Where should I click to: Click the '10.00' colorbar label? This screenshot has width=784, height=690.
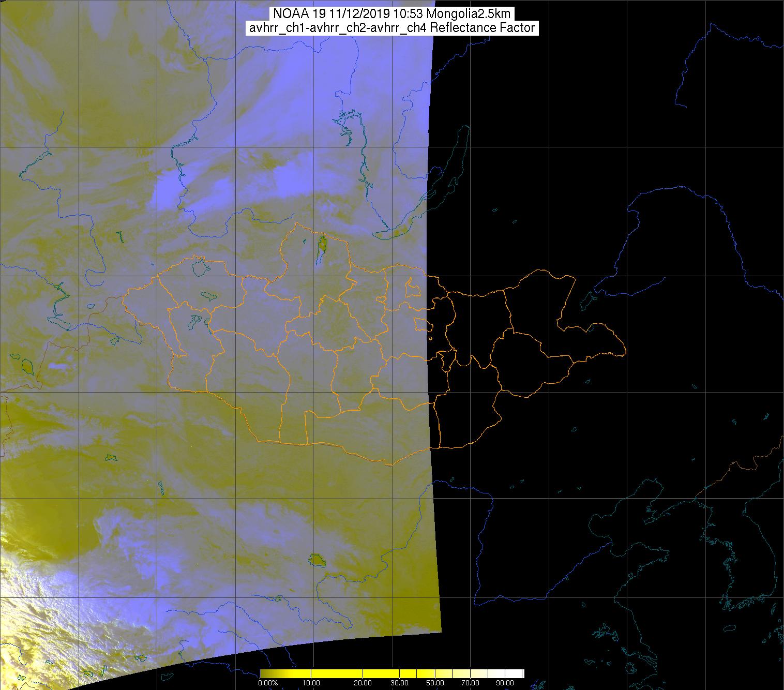[x=311, y=683]
